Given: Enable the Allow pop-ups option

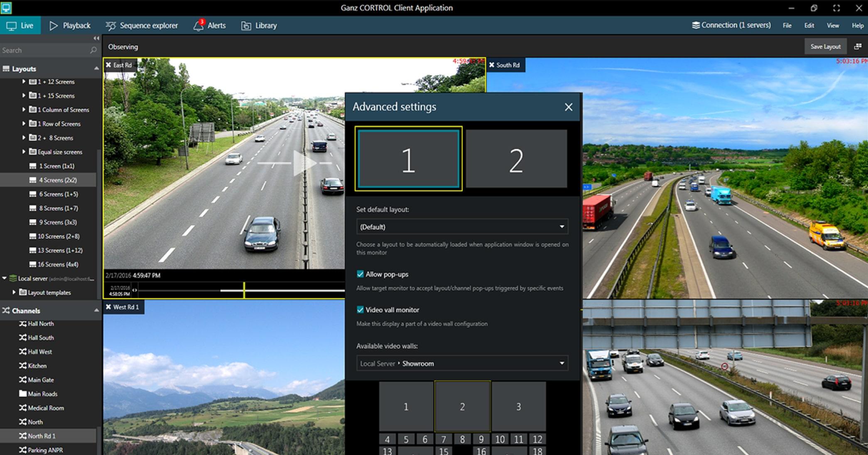Looking at the screenshot, I should (x=360, y=274).
